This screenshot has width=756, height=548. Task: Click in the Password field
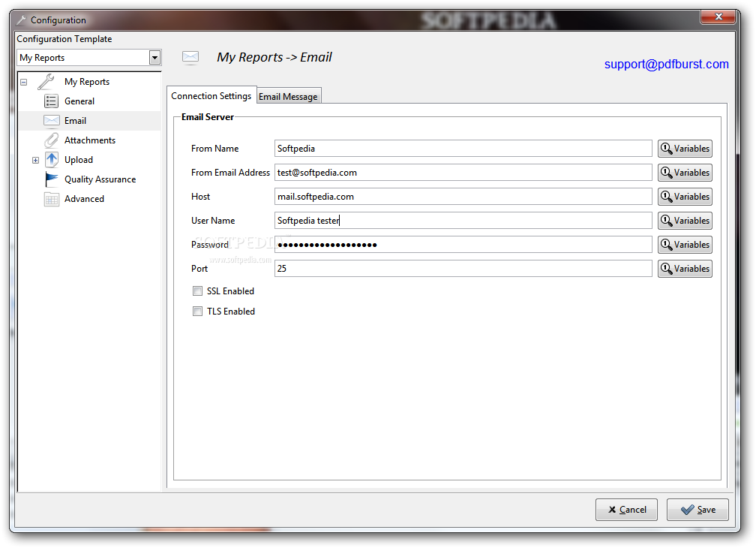(463, 245)
